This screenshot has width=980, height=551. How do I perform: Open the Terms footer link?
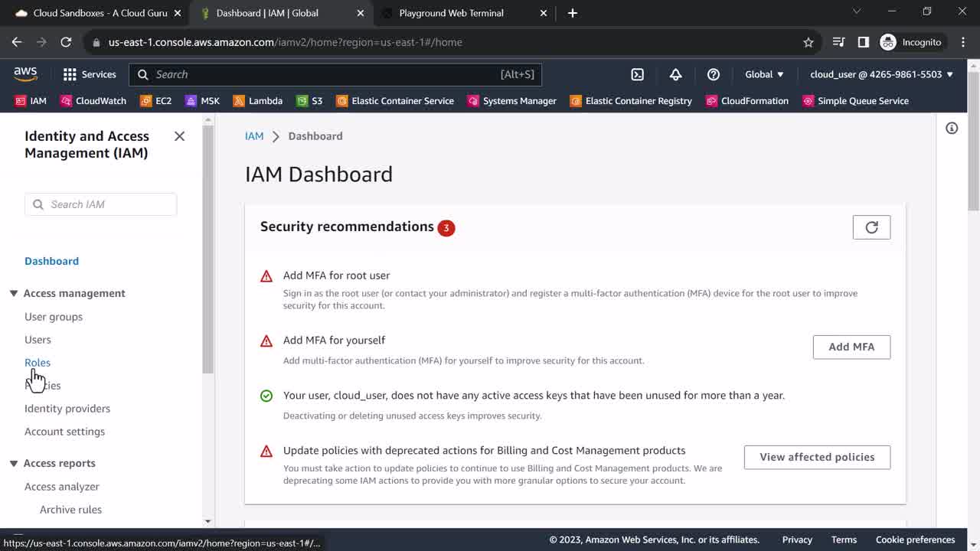(844, 540)
